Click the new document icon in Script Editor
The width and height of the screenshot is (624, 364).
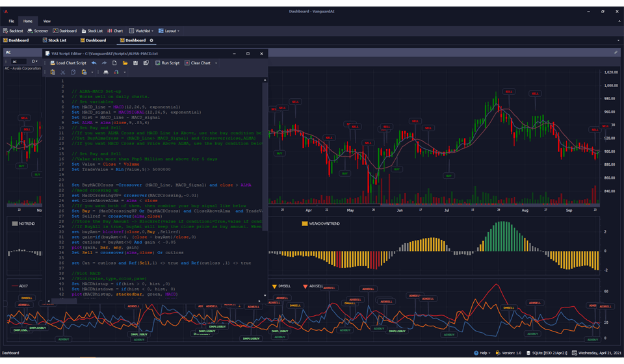pos(114,63)
